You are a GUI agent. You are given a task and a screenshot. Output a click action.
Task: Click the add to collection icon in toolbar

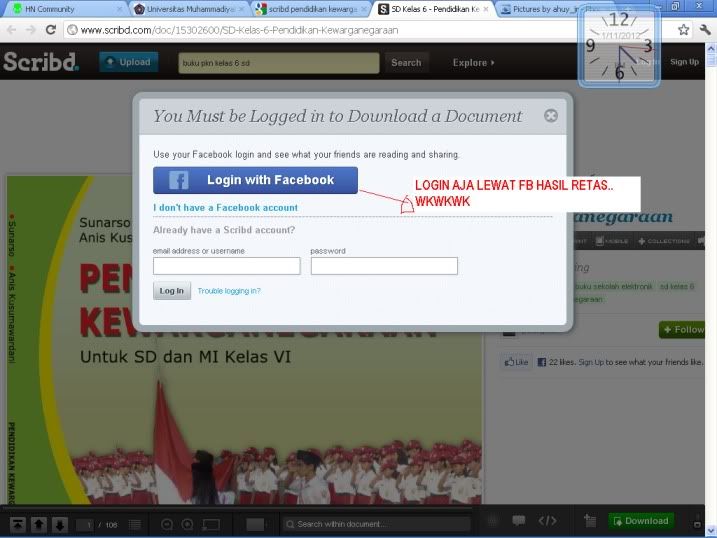(x=590, y=520)
